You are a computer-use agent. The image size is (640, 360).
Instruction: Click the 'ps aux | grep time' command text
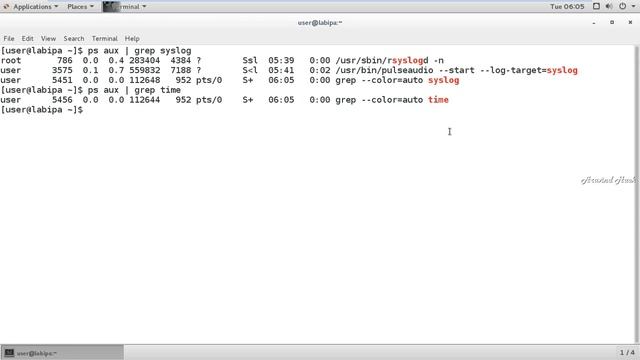click(134, 90)
